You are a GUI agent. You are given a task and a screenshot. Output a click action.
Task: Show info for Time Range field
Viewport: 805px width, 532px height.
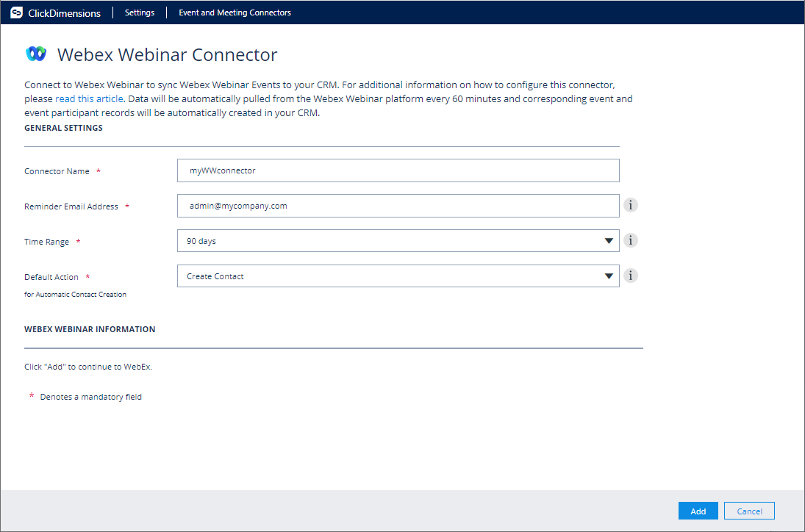(x=631, y=240)
